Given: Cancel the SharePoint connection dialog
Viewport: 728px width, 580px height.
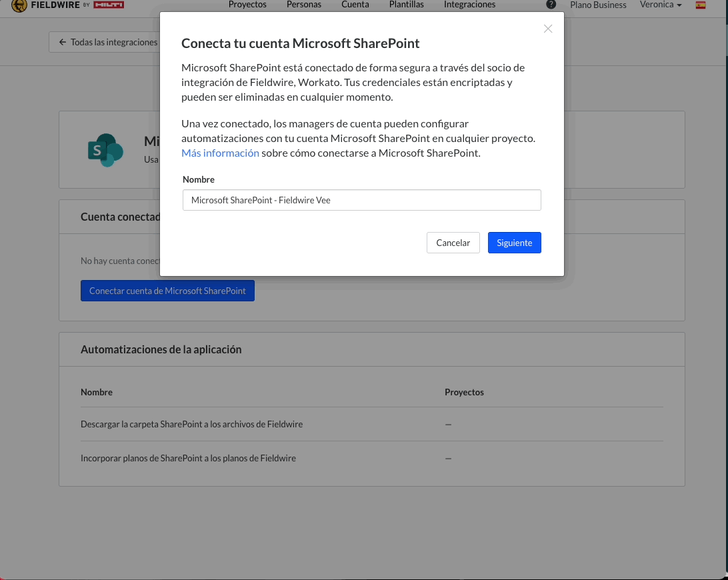Looking at the screenshot, I should click(x=453, y=243).
